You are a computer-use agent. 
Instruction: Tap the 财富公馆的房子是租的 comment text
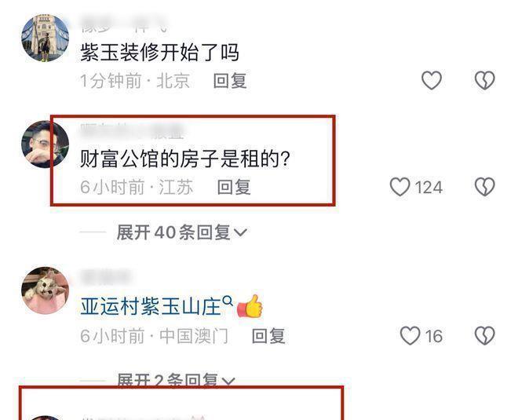185,159
